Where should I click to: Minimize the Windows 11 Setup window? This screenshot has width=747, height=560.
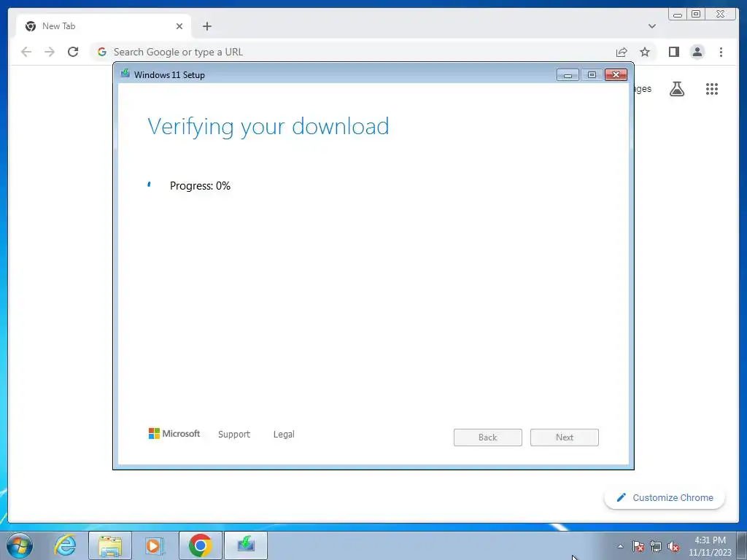click(x=568, y=75)
